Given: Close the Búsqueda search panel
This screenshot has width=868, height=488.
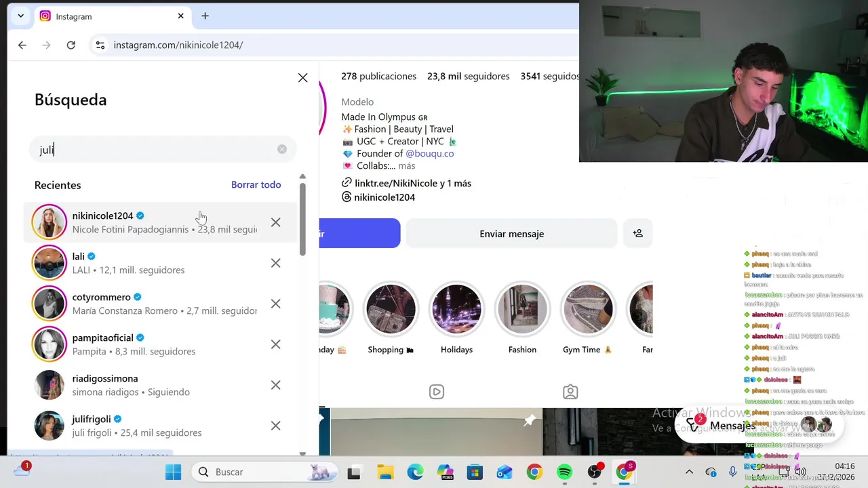Looking at the screenshot, I should [303, 78].
